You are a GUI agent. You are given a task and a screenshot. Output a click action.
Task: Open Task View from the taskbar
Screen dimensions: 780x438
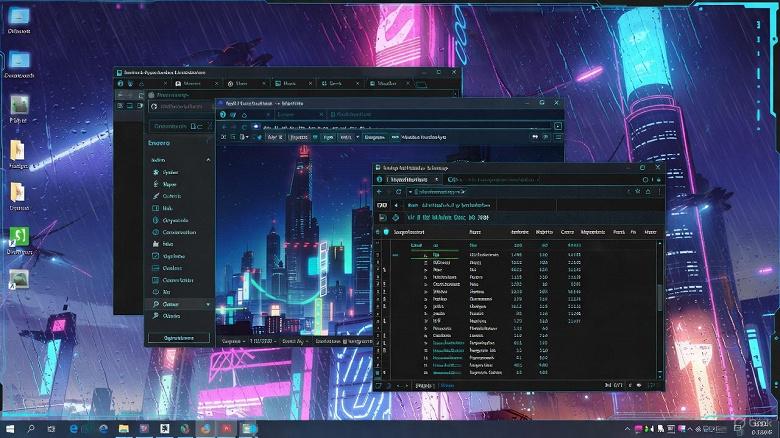51,429
